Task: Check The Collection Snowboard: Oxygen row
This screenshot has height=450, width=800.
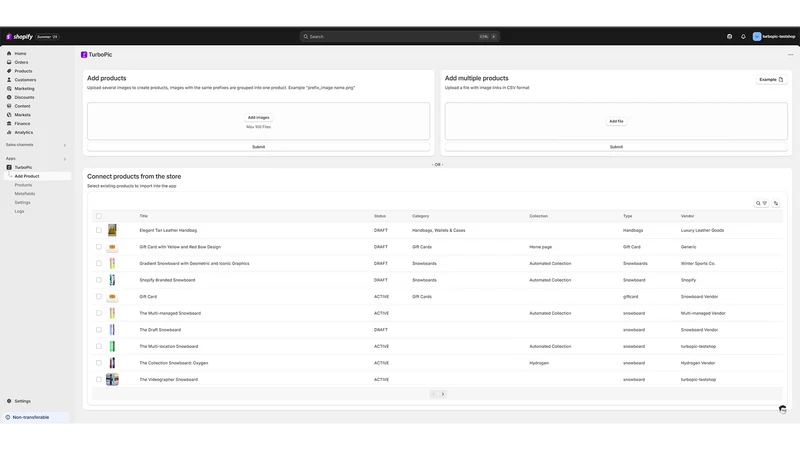Action: tap(99, 363)
